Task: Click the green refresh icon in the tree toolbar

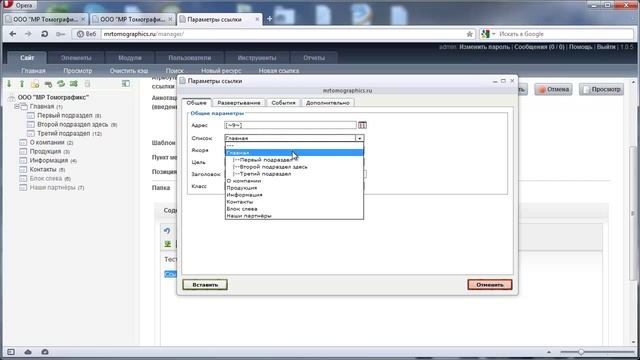Action: coord(61,84)
